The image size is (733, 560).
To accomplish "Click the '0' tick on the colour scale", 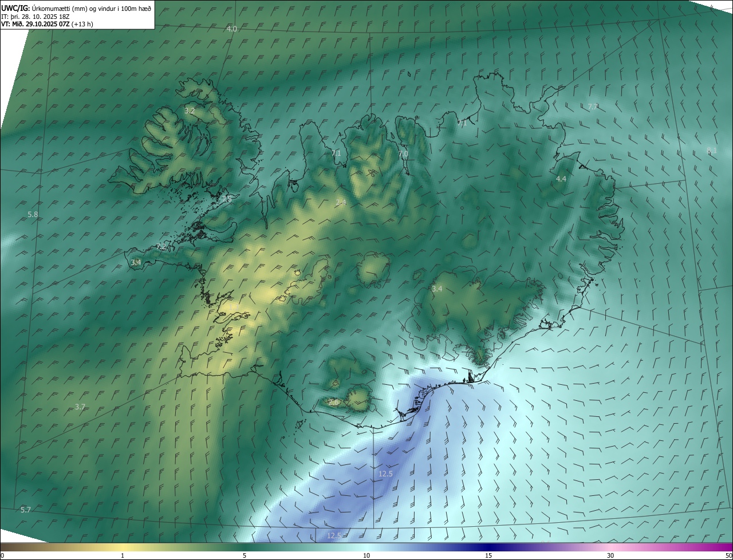I will tap(2, 555).
